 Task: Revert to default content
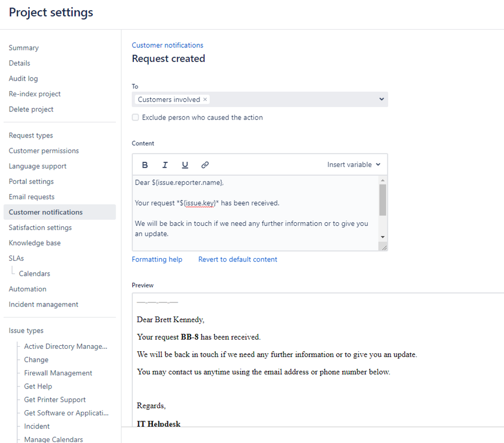[237, 259]
